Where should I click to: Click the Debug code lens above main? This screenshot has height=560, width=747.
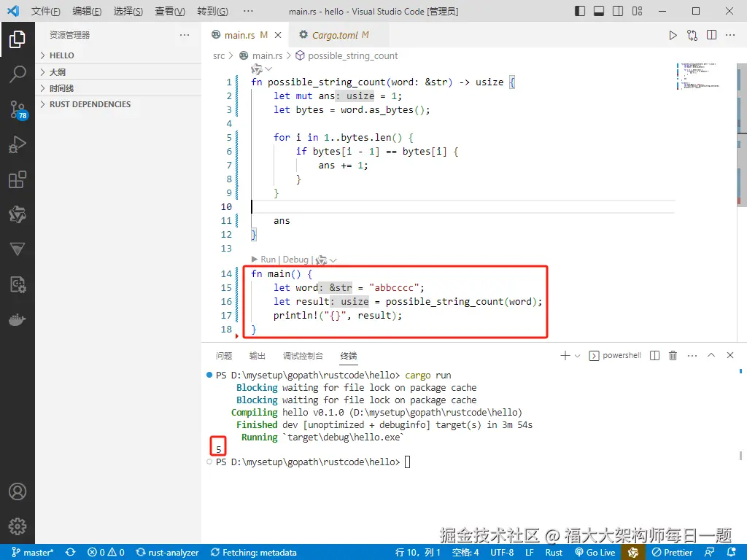(295, 260)
